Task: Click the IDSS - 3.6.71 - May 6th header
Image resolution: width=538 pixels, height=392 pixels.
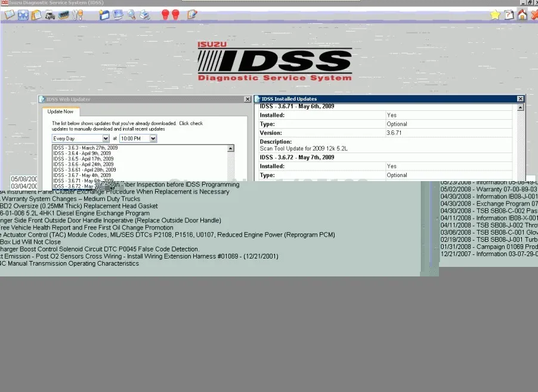Action: coord(297,106)
